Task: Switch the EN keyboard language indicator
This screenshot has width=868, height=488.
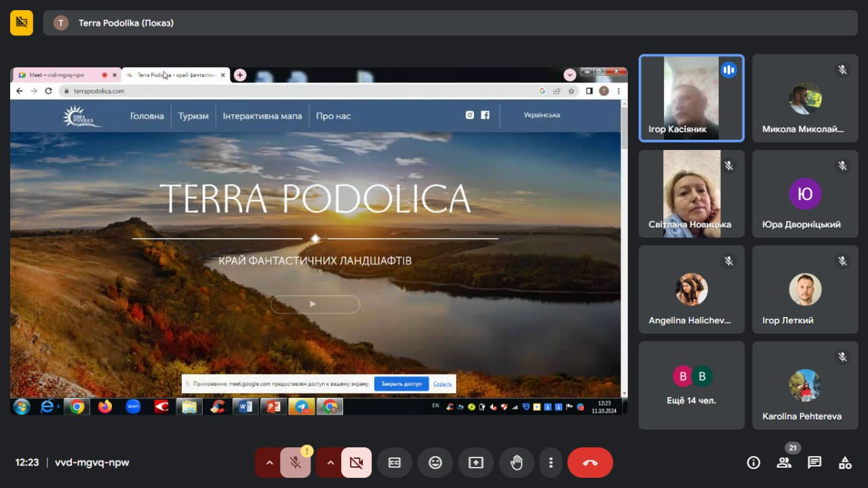Action: [x=435, y=406]
